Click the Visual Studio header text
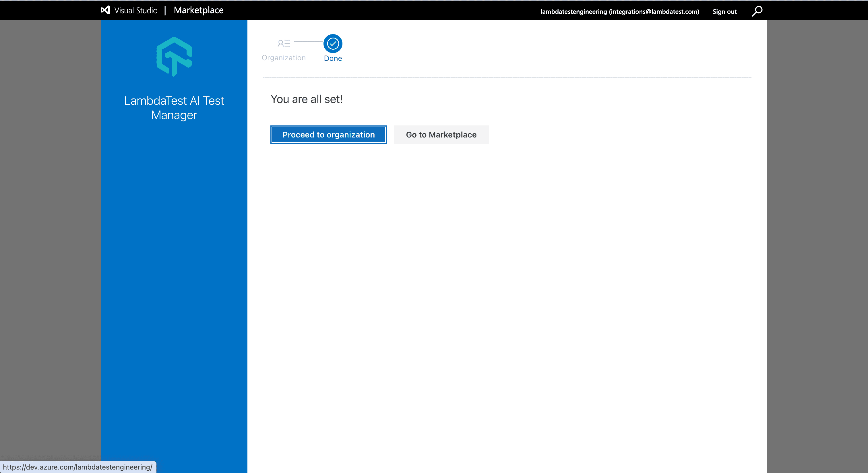This screenshot has width=868, height=473. click(x=136, y=10)
